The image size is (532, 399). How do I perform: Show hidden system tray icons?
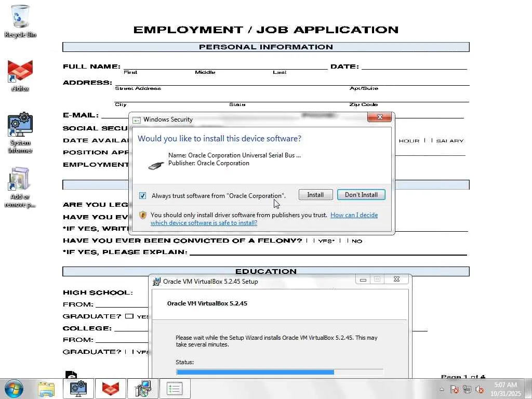coord(442,390)
